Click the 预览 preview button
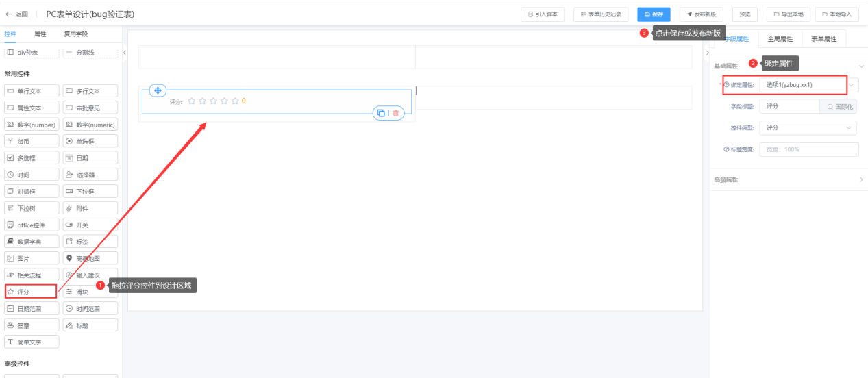The height and width of the screenshot is (378, 868). pyautogui.click(x=745, y=14)
